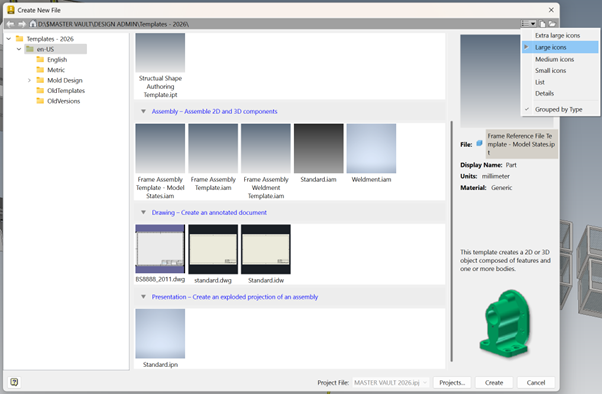Close the Create New File dialog
602x394 pixels.
(551, 10)
